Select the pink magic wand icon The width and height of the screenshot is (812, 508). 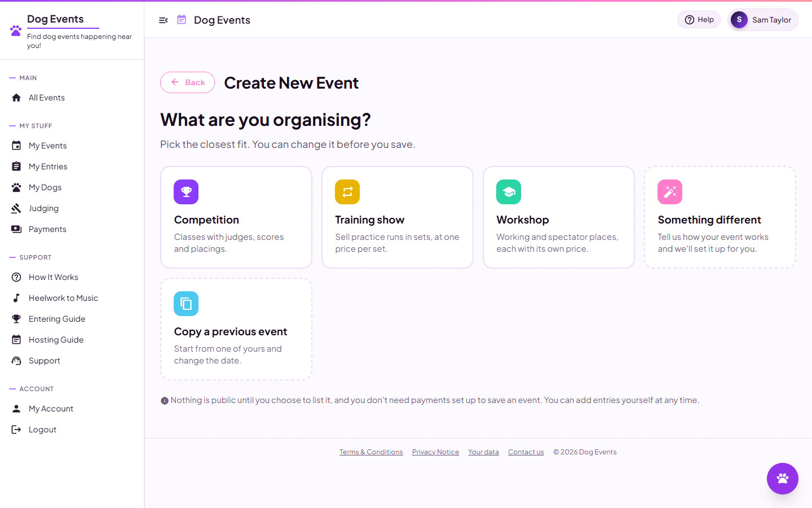(x=670, y=192)
